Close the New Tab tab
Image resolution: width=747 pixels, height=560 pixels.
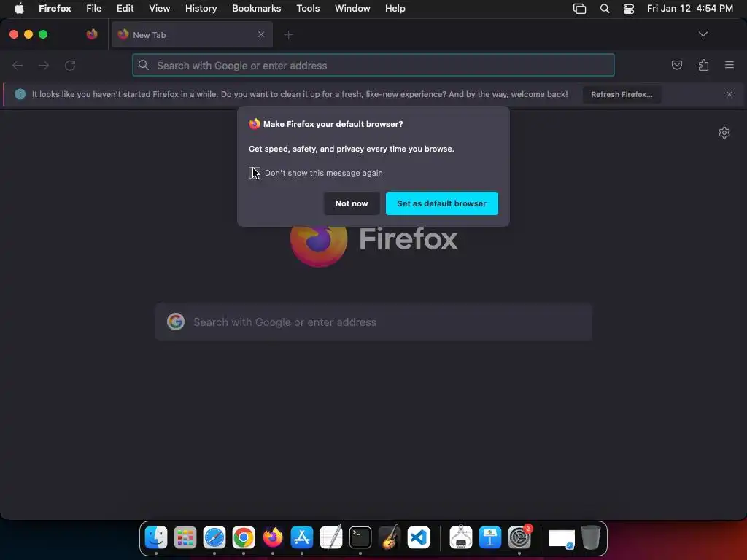[261, 34]
